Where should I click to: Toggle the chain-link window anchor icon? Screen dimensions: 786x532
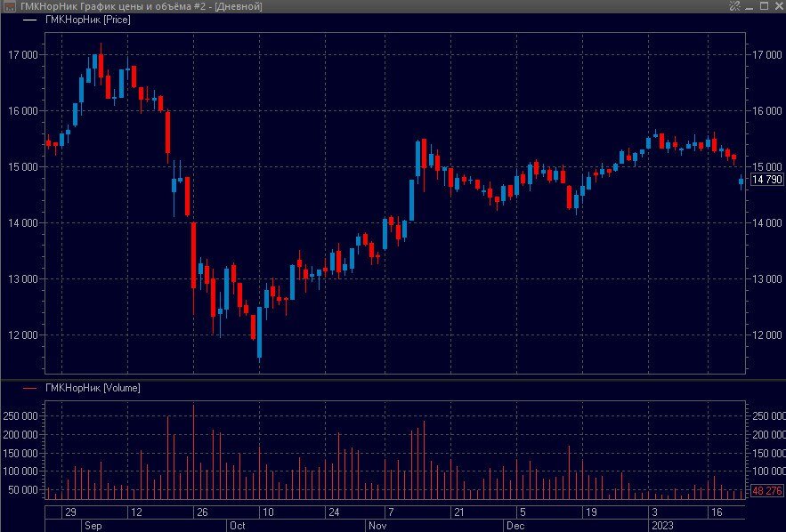click(734, 6)
